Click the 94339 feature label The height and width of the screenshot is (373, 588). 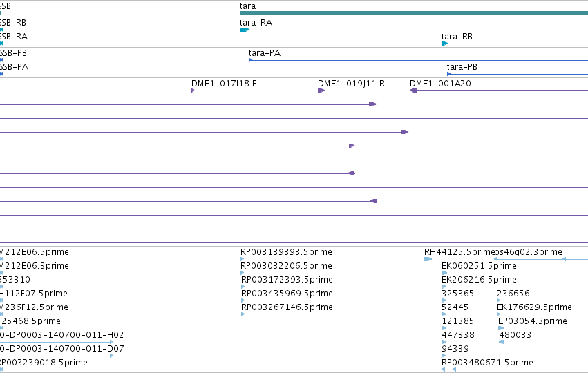pos(455,349)
